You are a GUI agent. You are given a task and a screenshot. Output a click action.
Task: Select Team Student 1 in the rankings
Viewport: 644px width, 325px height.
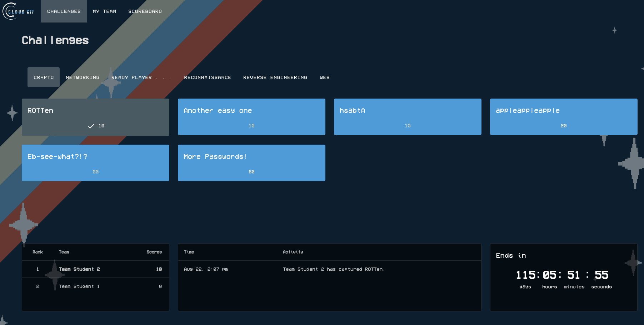point(95,286)
